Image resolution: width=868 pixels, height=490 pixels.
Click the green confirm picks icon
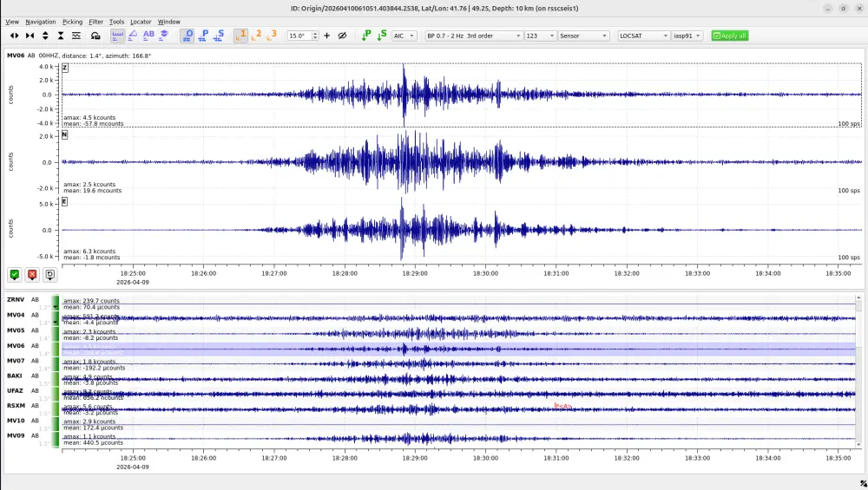[x=15, y=275]
